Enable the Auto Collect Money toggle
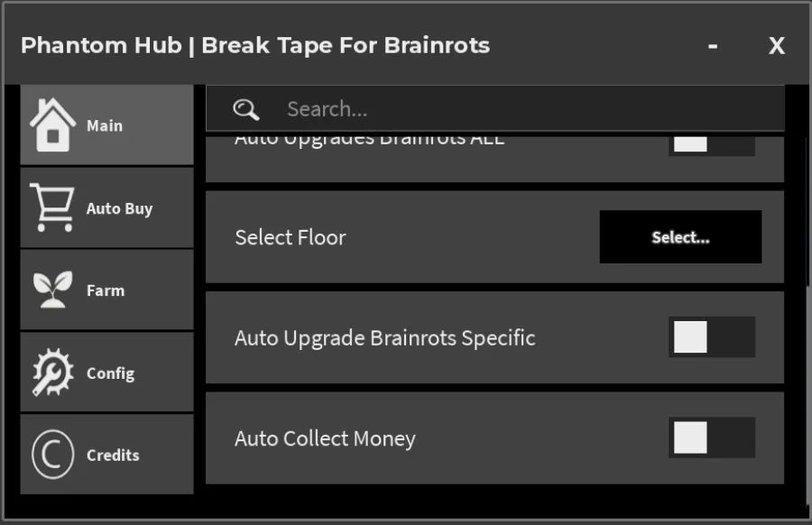Viewport: 812px width, 525px height. [x=712, y=437]
